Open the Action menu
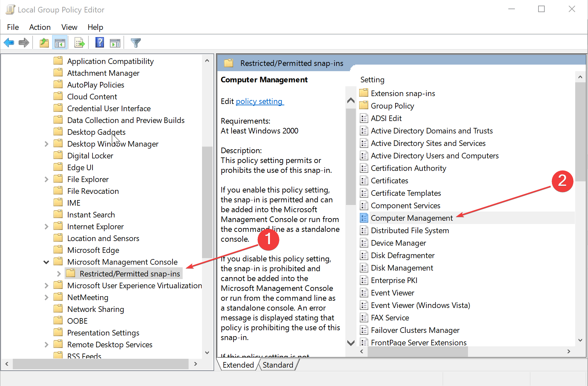The width and height of the screenshot is (588, 386). click(x=40, y=27)
